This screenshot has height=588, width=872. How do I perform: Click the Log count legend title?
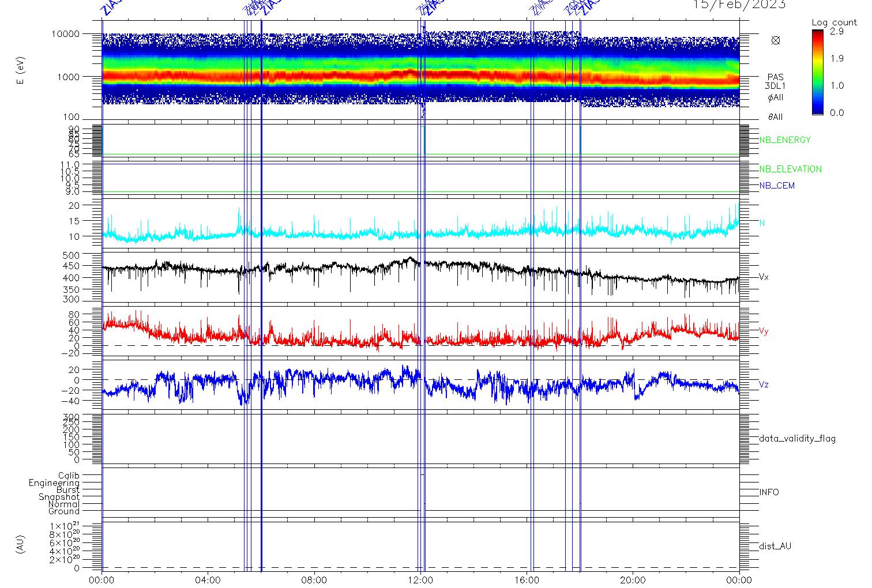click(834, 22)
